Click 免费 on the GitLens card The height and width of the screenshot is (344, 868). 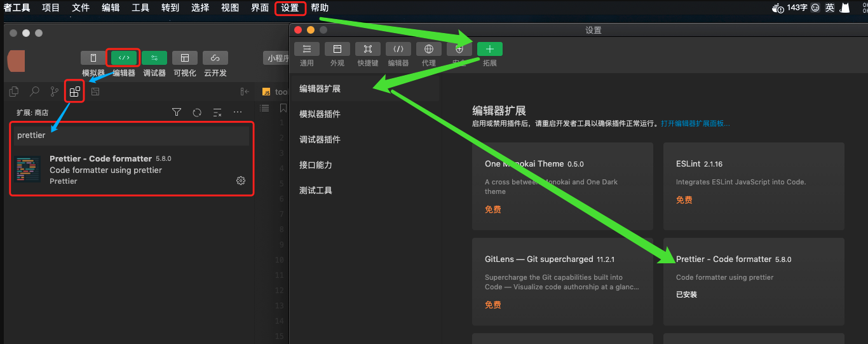tap(493, 305)
